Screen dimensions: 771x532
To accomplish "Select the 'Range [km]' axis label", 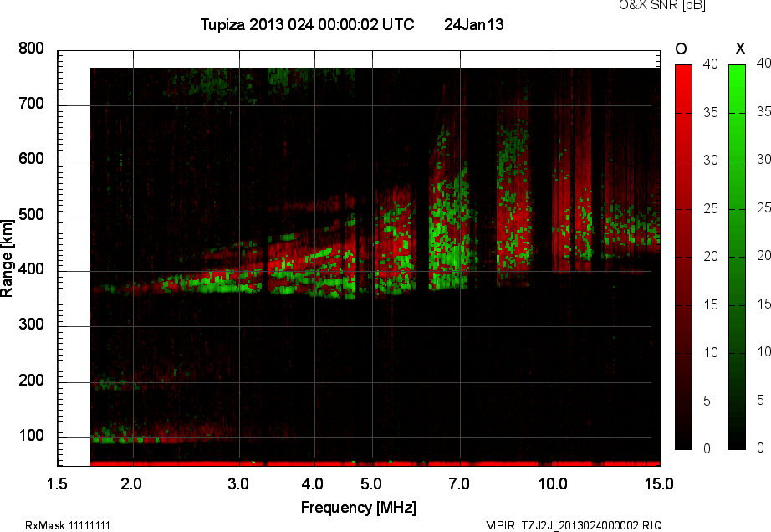I will (x=7, y=258).
